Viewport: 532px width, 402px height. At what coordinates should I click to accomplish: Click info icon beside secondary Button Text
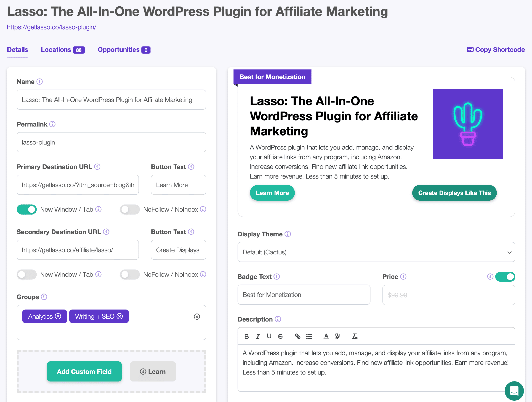191,232
